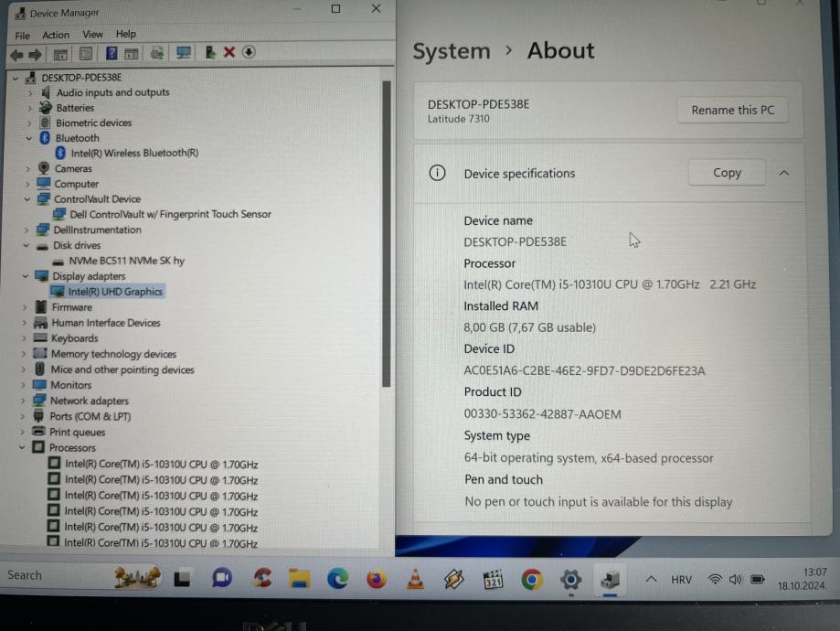Select Mice and other pointing devices
Screen dimensions: 840x631
(x=122, y=369)
